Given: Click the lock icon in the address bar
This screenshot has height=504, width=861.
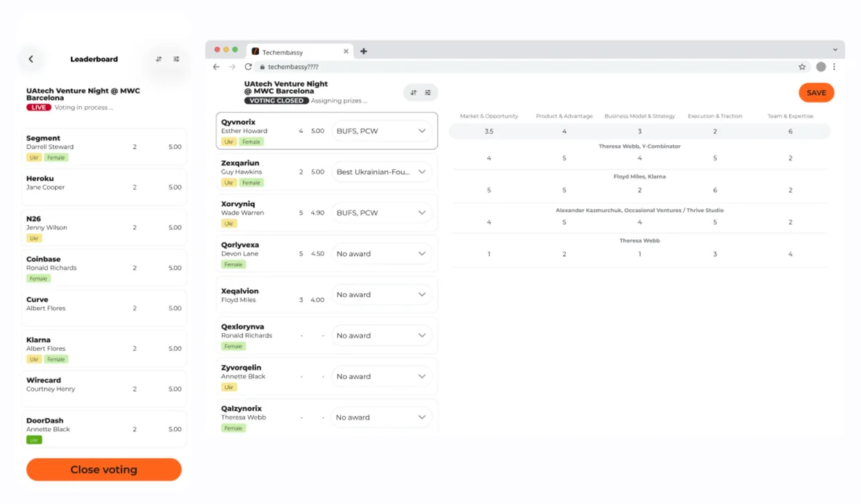Looking at the screenshot, I should tap(262, 67).
